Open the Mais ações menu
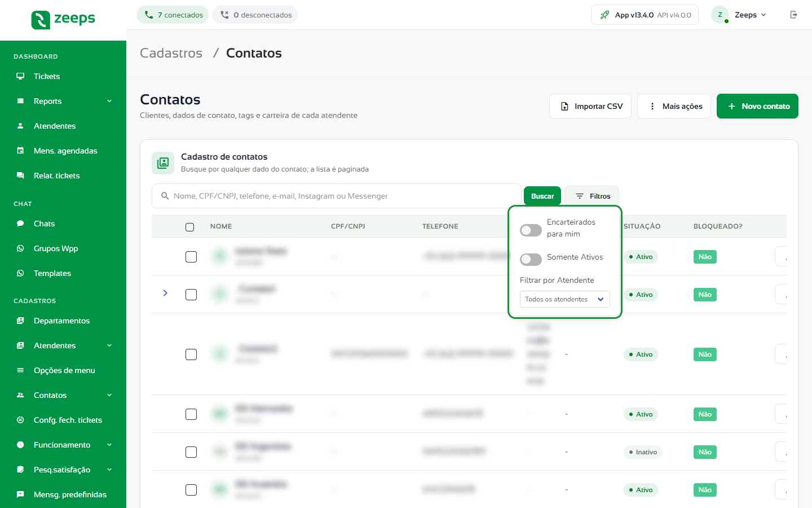 (x=674, y=106)
